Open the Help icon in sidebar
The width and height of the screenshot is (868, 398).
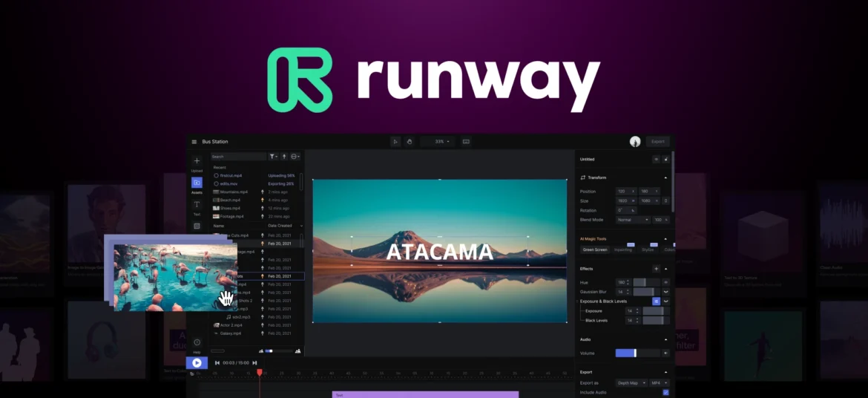[x=197, y=342]
